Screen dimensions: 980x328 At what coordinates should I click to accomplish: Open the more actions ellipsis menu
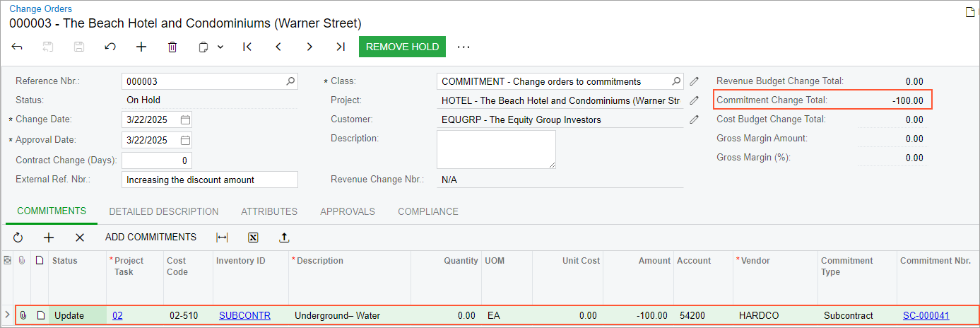(x=464, y=47)
